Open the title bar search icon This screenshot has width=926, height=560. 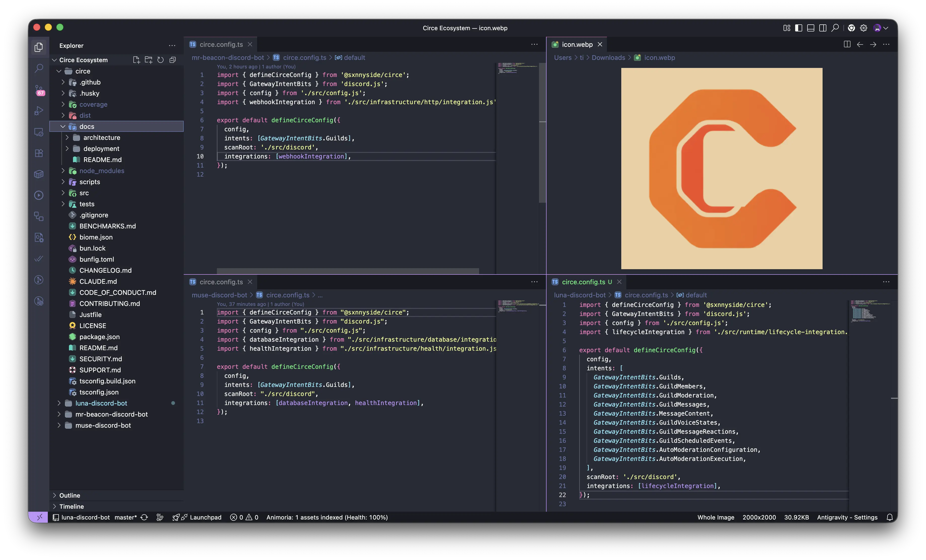click(x=835, y=28)
